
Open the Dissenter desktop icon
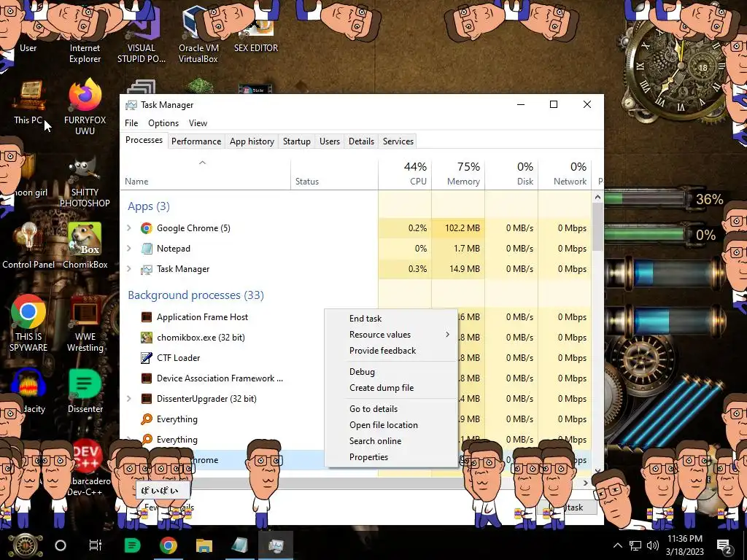point(85,391)
